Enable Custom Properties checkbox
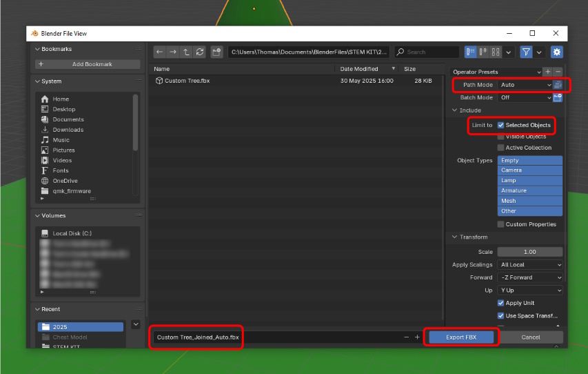Image resolution: width=588 pixels, height=374 pixels. click(500, 224)
